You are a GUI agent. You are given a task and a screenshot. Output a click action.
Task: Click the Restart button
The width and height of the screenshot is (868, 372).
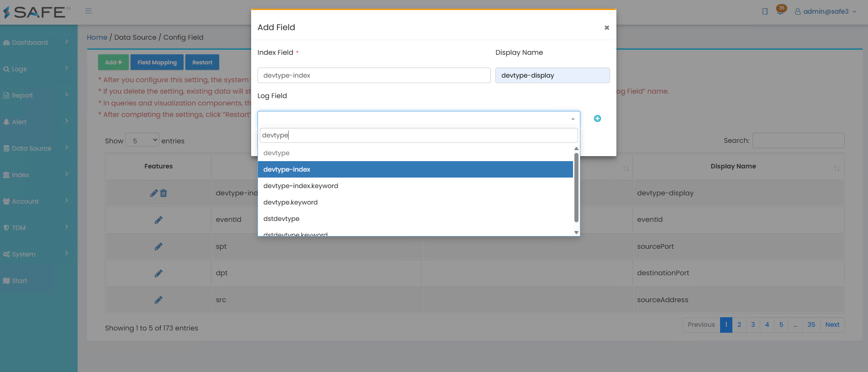pyautogui.click(x=202, y=63)
